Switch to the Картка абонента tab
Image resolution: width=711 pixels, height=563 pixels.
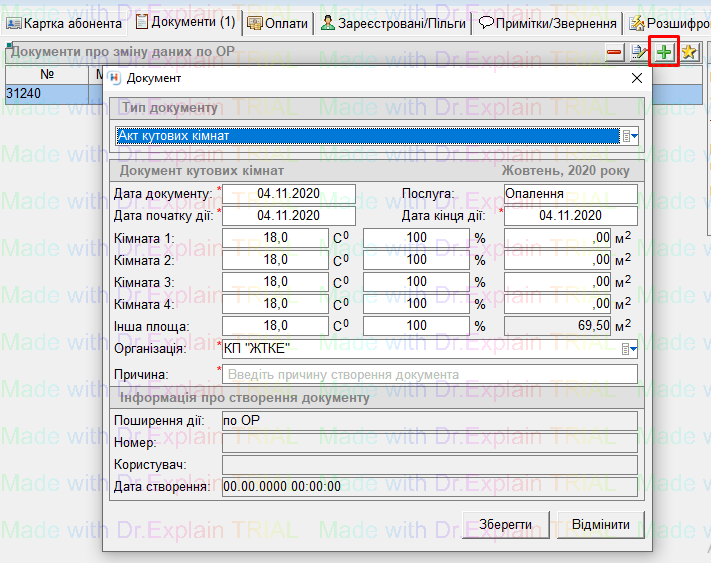click(64, 21)
